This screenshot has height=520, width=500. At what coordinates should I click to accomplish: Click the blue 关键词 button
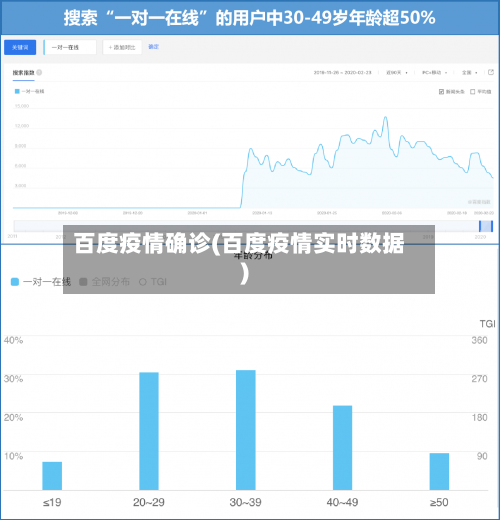(20, 47)
